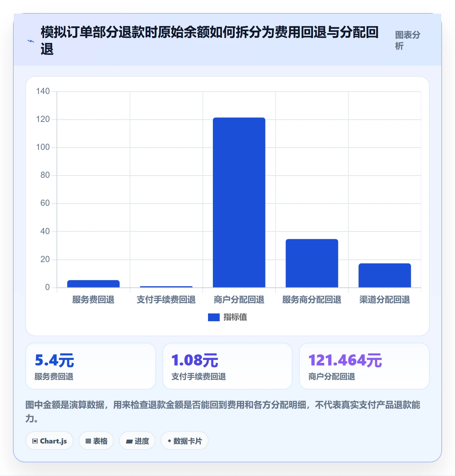The image size is (455, 476).
Task: Click the Chart.js chip square icon
Action: tap(35, 441)
